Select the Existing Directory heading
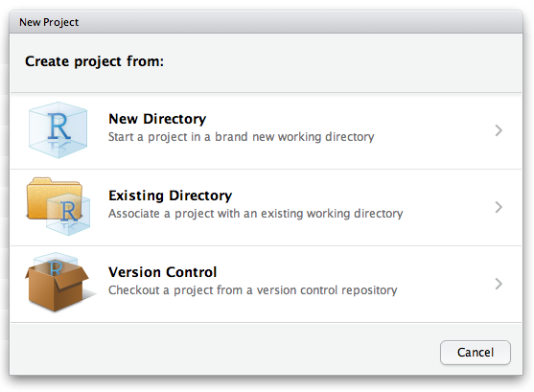The height and width of the screenshot is (392, 534). tap(171, 196)
